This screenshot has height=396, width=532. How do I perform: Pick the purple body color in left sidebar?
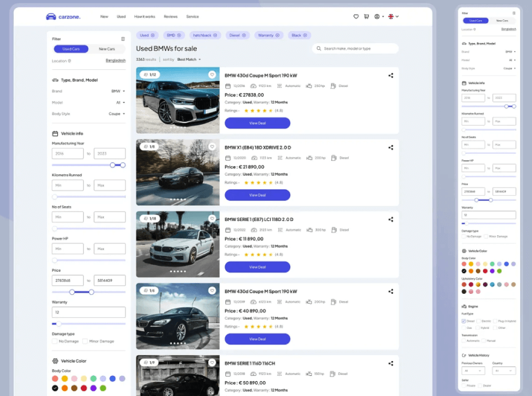point(93,388)
